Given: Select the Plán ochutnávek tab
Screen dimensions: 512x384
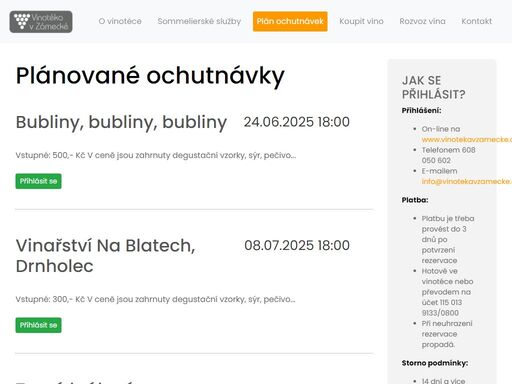Looking at the screenshot, I should coord(290,21).
